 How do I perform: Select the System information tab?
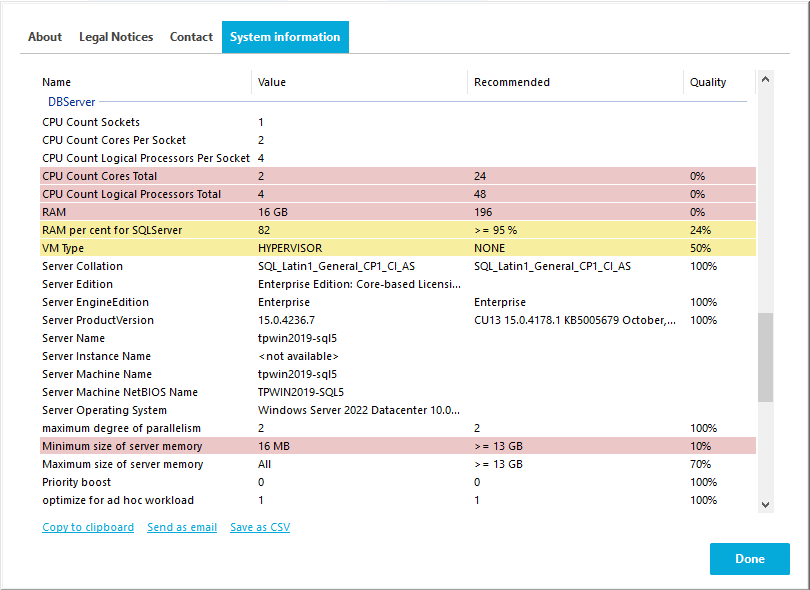point(285,37)
